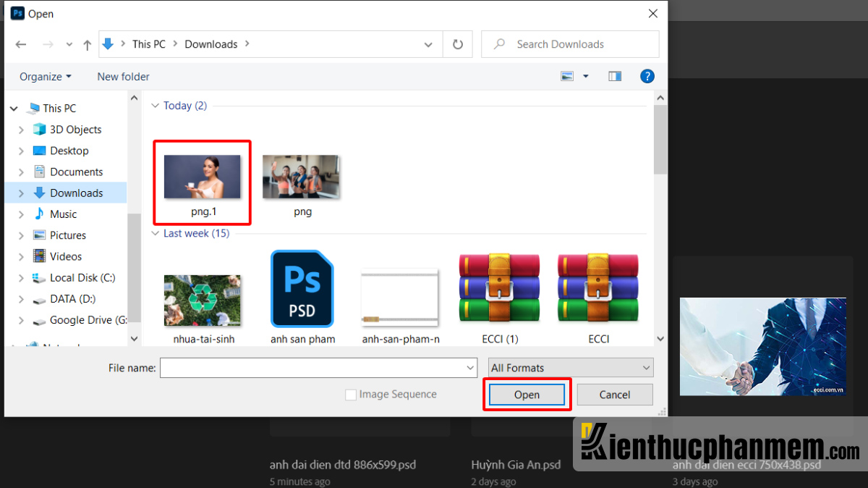Collapse the This PC tree node
The height and width of the screenshot is (488, 868).
coord(14,109)
